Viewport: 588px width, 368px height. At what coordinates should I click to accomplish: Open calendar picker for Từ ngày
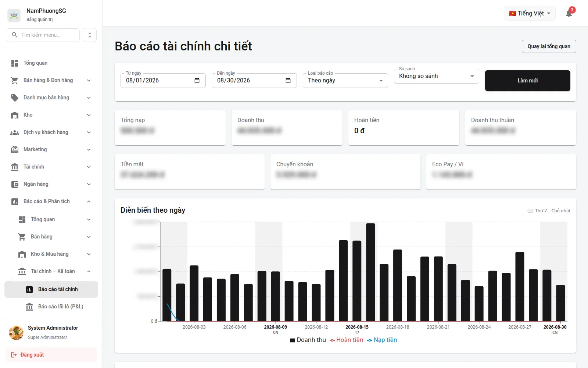tap(197, 81)
